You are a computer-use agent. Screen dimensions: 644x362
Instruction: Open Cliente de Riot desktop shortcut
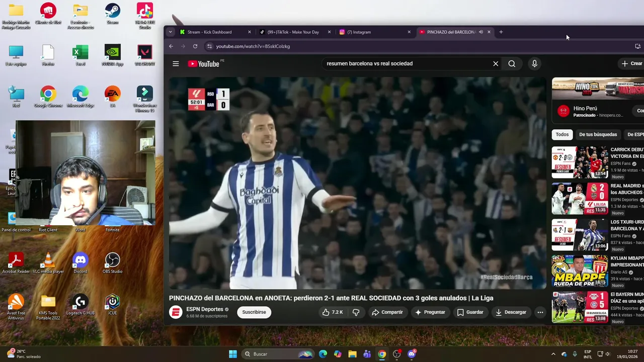coord(48,15)
